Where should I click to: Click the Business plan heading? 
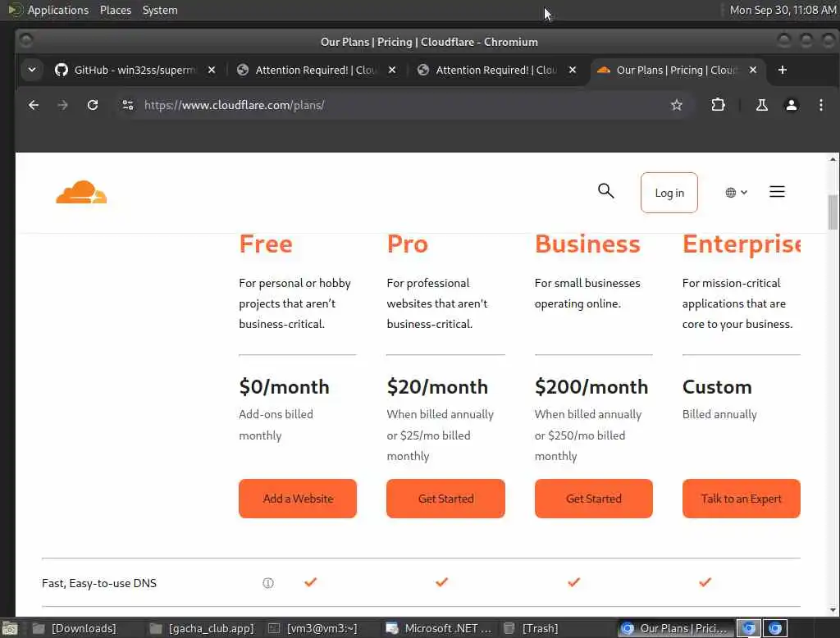coord(587,244)
